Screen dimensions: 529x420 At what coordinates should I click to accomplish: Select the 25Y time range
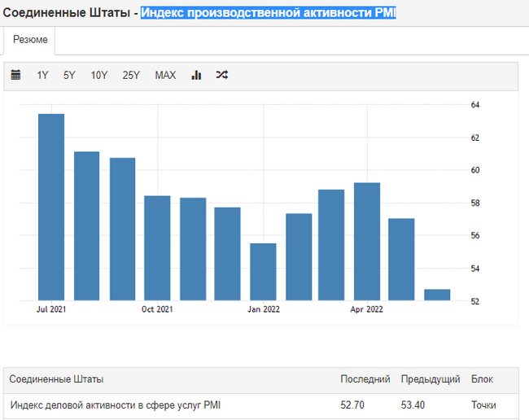(131, 75)
